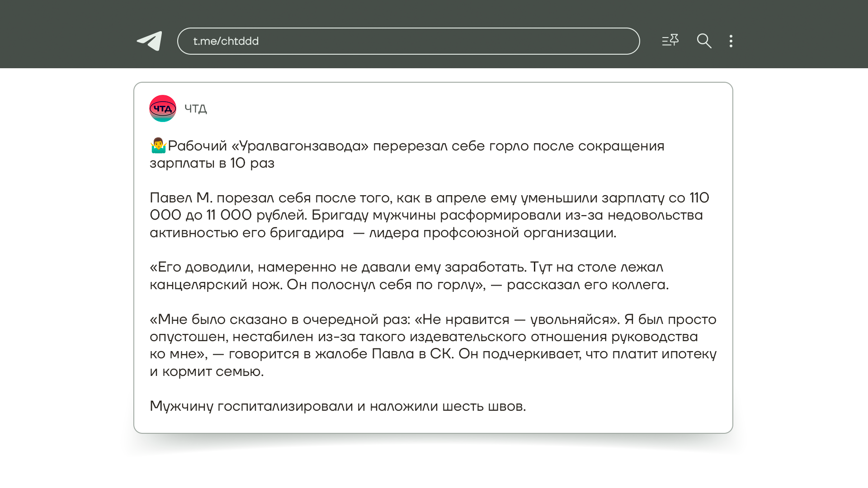Open the three-dot more options menu
This screenshot has height=488, width=868.
731,41
